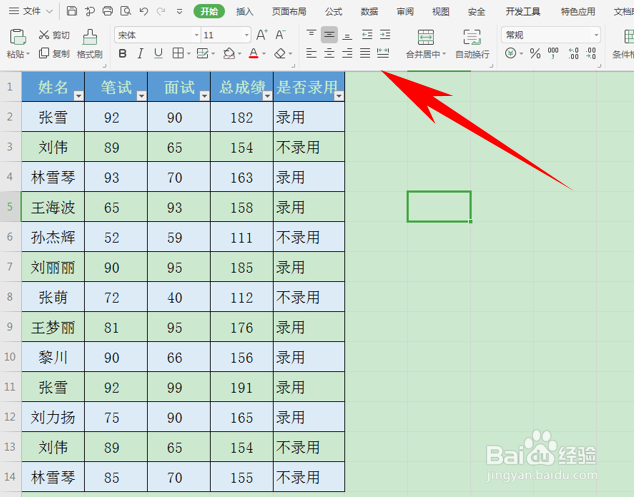The image size is (634, 497).
Task: Click distributed alignment icon
Action: [x=383, y=53]
